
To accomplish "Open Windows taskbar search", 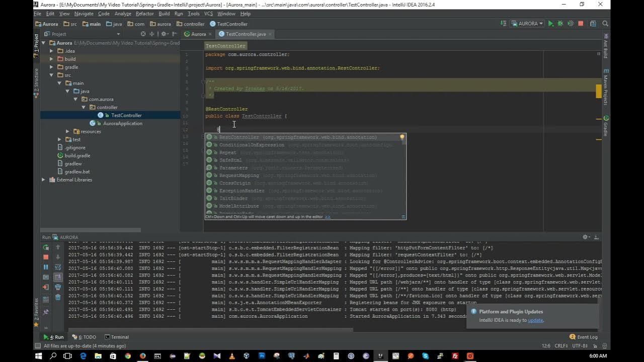I will 53,356.
